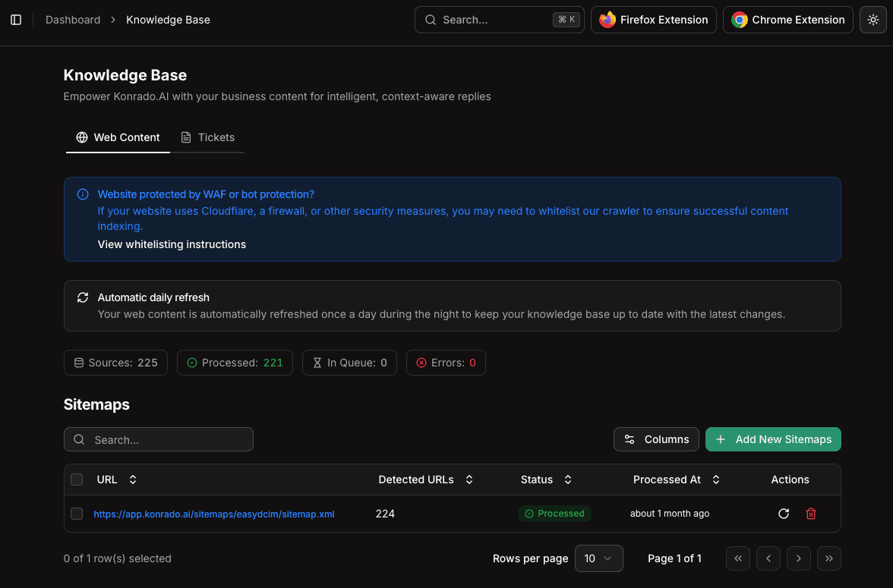Image resolution: width=893 pixels, height=588 pixels.
Task: Click 'Page 1 of 1' text
Action: 674,558
